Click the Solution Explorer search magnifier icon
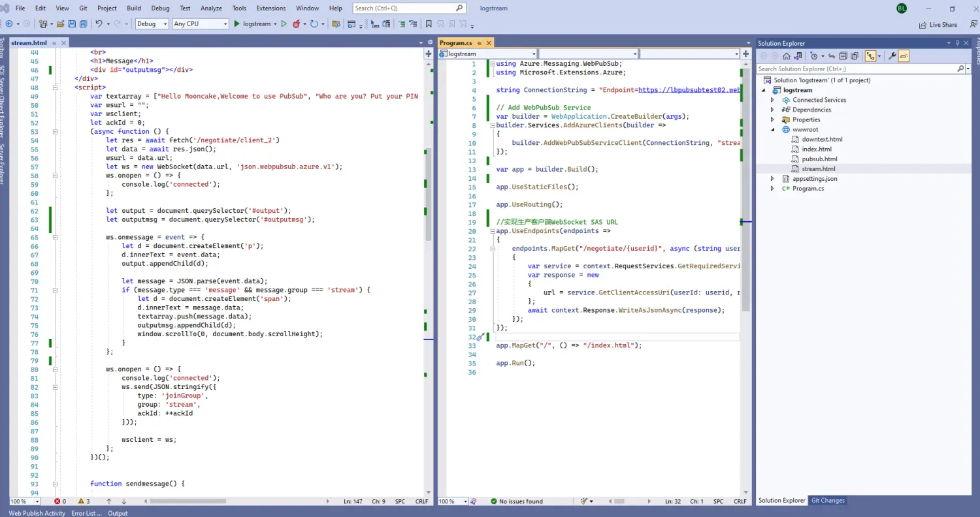The height and width of the screenshot is (517, 980). 960,69
